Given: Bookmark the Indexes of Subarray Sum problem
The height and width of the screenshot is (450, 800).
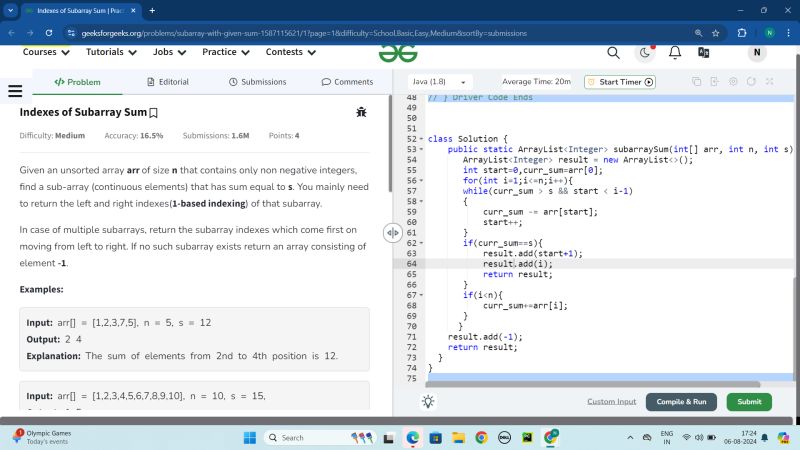Looking at the screenshot, I should click(154, 113).
